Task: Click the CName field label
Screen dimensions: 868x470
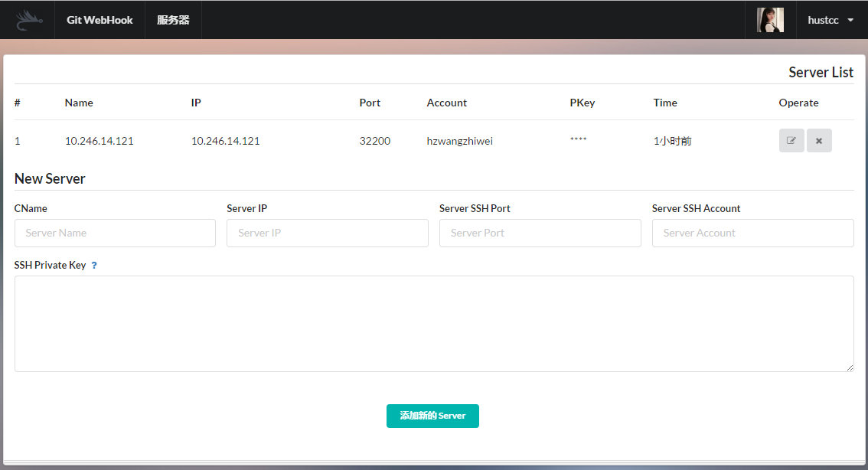Action: coord(31,209)
